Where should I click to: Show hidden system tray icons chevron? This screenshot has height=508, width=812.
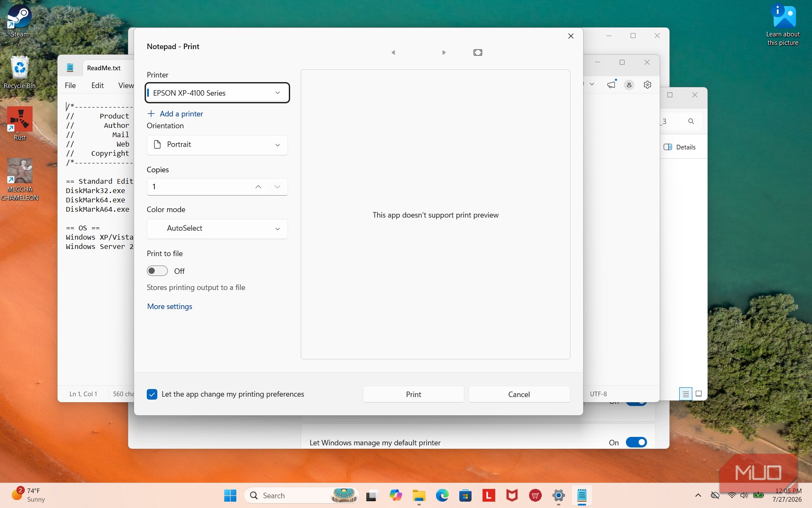coord(698,495)
